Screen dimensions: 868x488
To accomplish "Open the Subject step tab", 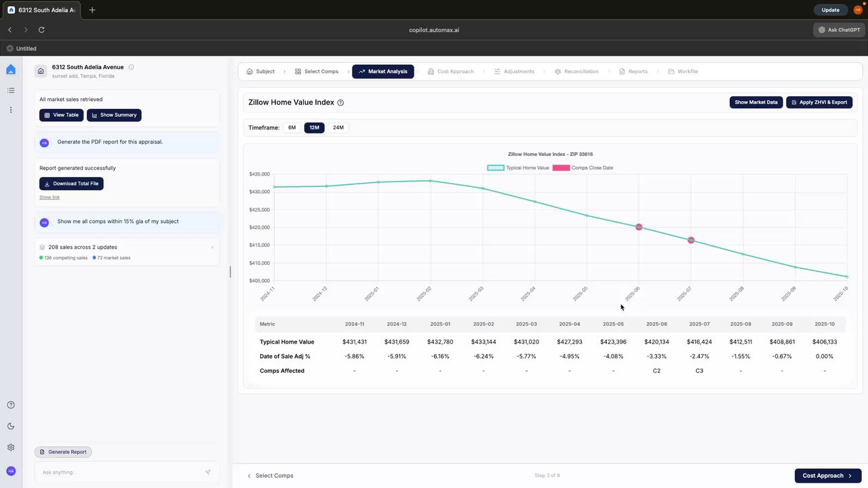I will pos(260,71).
